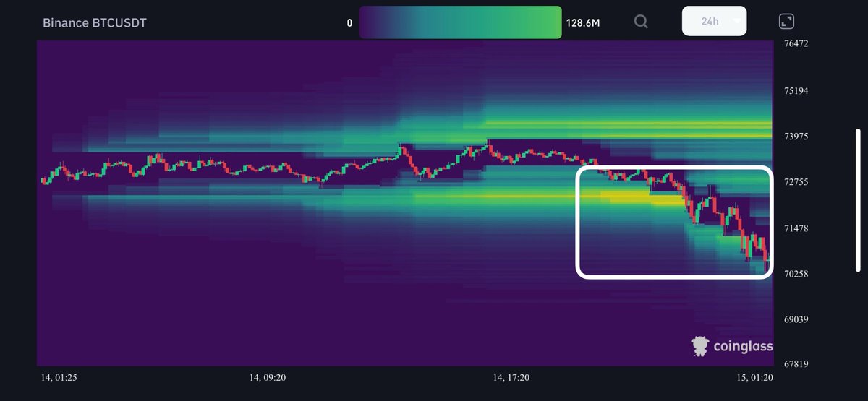Click price axis label 72755

click(796, 182)
